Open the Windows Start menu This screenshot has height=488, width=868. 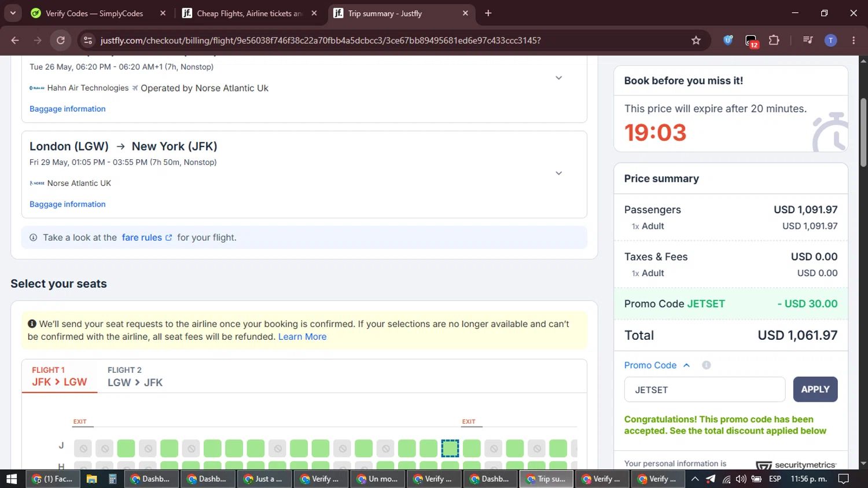pos(11,479)
